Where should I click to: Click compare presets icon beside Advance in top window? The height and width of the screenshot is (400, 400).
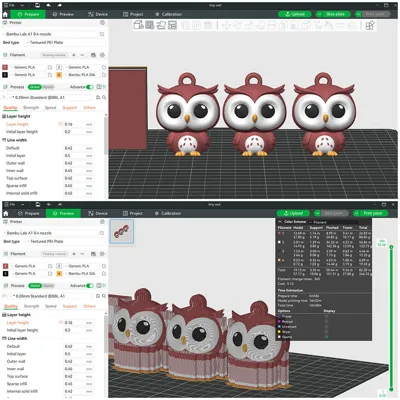click(99, 87)
